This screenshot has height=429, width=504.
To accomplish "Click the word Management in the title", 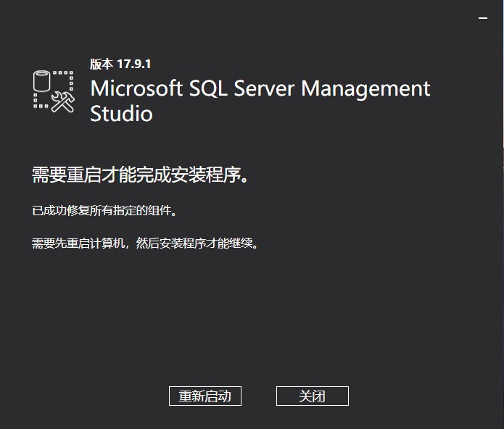I will tap(365, 88).
